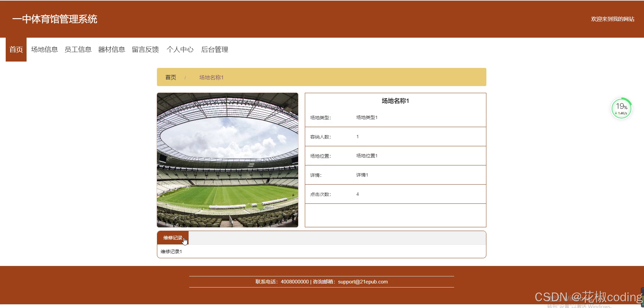The height and width of the screenshot is (308, 644).
Task: Select 器材信息 menu item
Action: pyautogui.click(x=112, y=49)
